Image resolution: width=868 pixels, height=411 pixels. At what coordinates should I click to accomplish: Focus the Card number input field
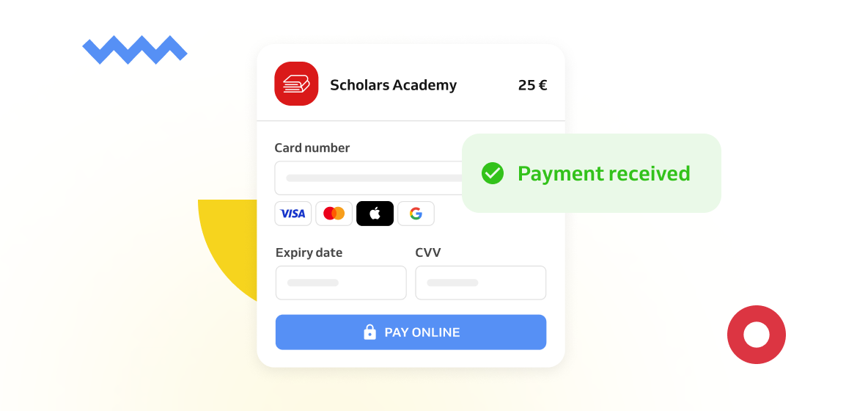369,178
